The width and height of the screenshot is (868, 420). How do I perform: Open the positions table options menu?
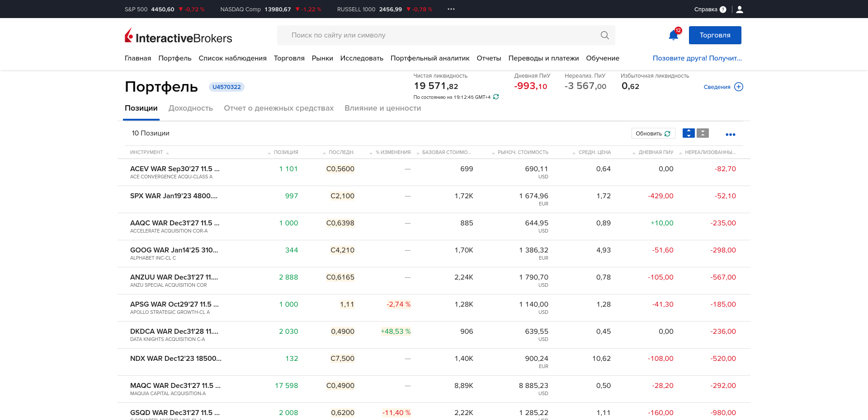point(731,134)
